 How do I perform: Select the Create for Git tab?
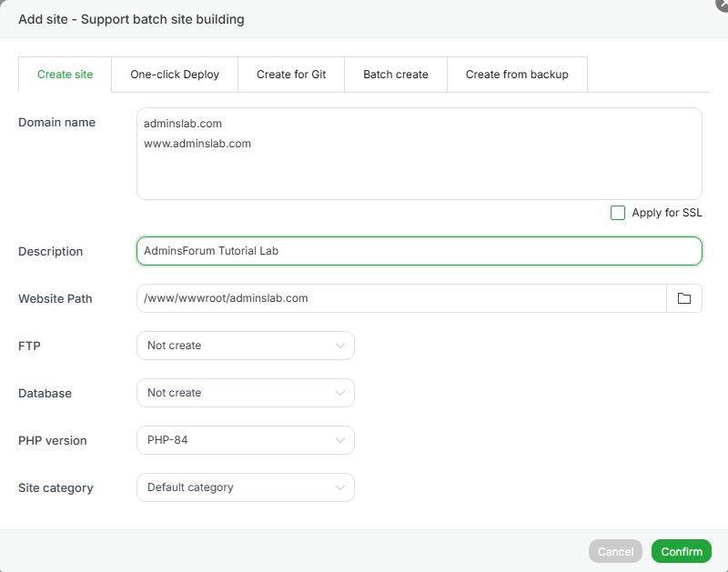coord(291,75)
